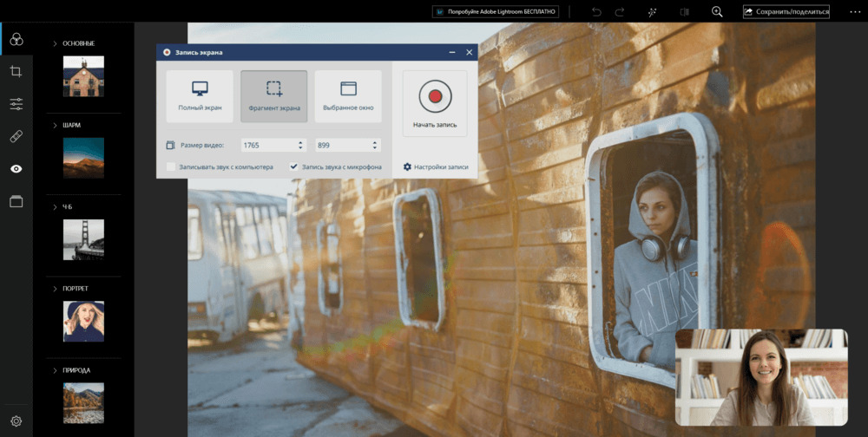The height and width of the screenshot is (437, 868).
Task: Click the Начать запись label
Action: coord(435,125)
